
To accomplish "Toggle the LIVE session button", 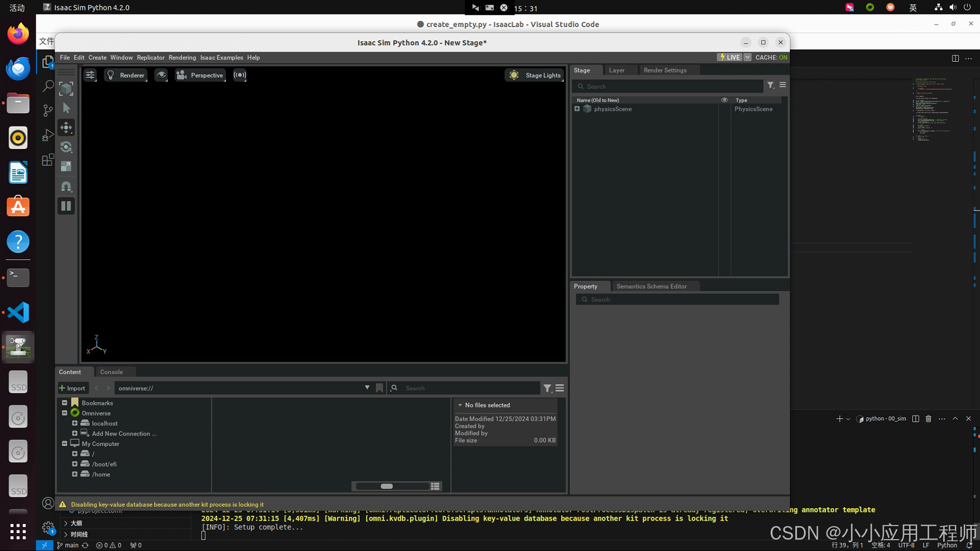I will pos(730,57).
